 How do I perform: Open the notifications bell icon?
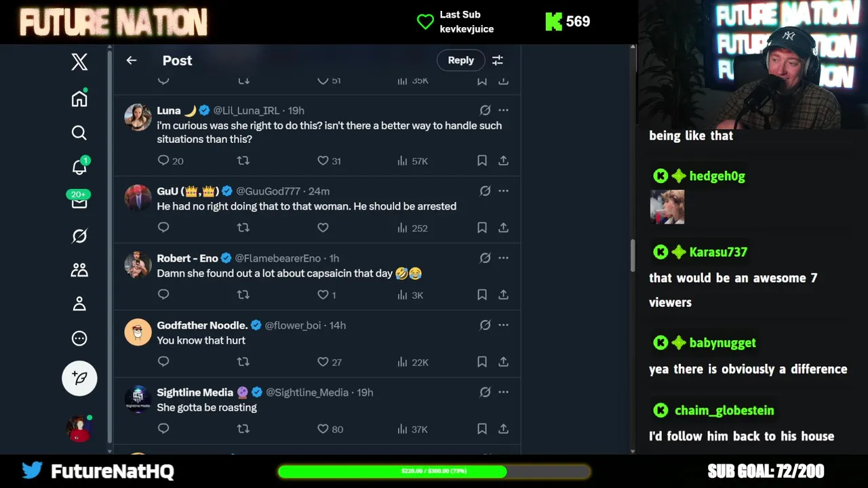pyautogui.click(x=79, y=167)
